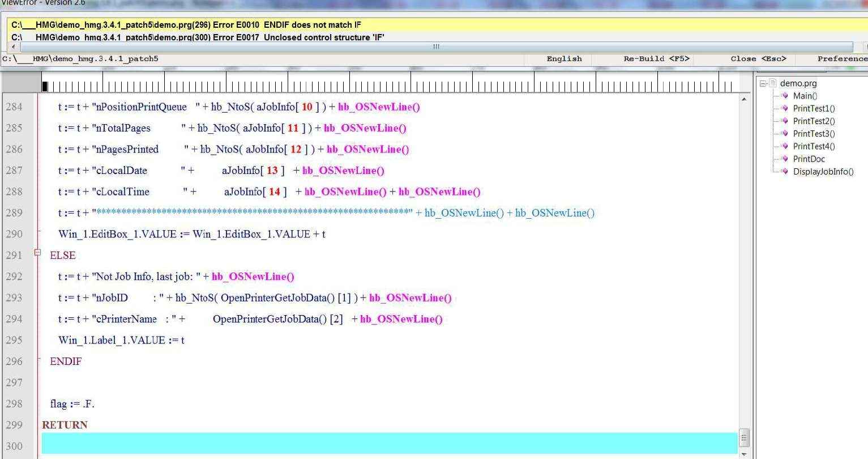Click the highlighted cyan line 300
This screenshot has width=868, height=459.
(389, 443)
